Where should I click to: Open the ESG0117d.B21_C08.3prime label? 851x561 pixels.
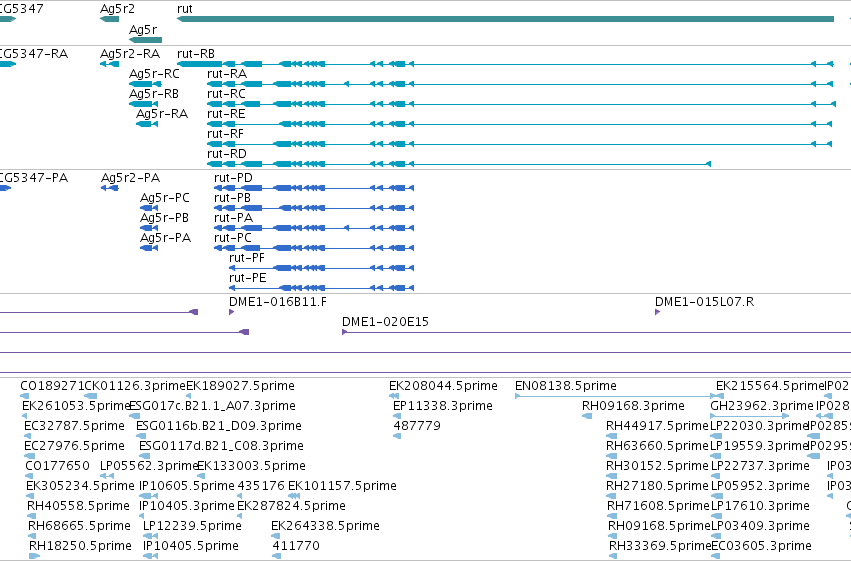[x=221, y=447]
